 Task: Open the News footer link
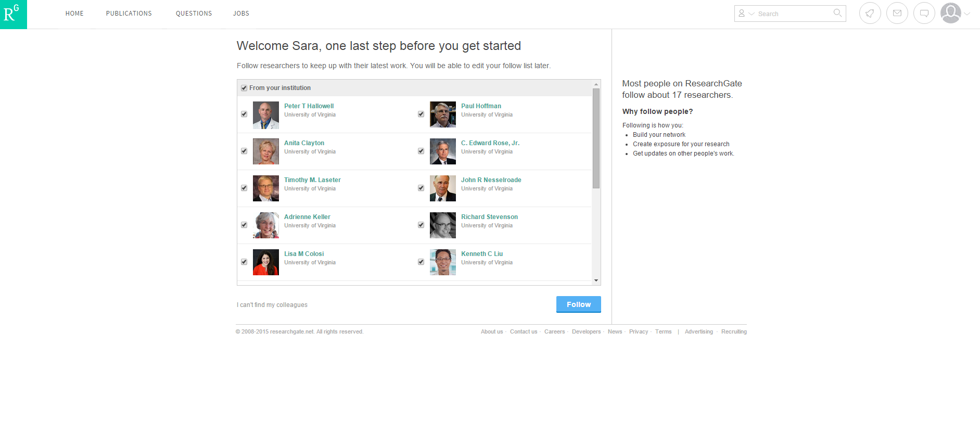615,332
